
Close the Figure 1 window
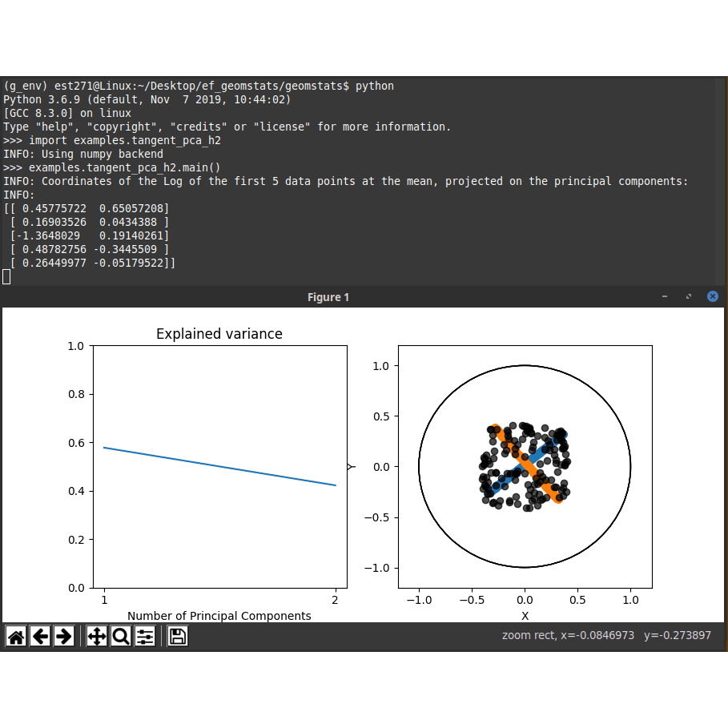[x=712, y=296]
